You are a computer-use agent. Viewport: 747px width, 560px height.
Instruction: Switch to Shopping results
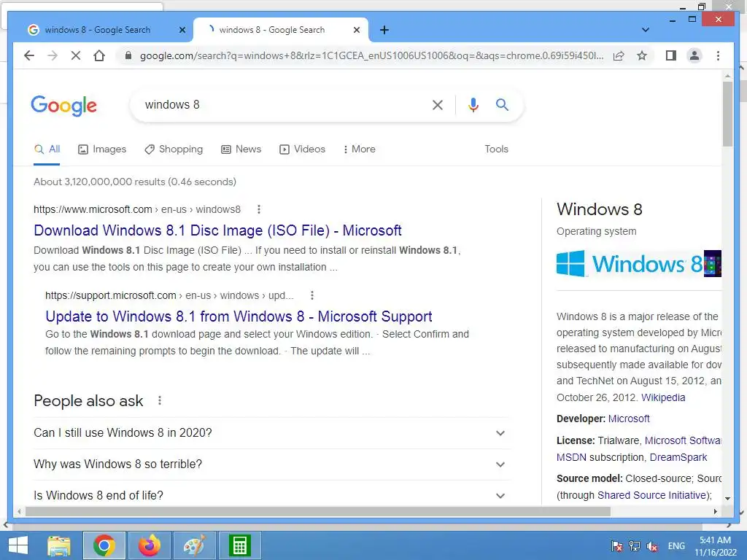pos(174,149)
